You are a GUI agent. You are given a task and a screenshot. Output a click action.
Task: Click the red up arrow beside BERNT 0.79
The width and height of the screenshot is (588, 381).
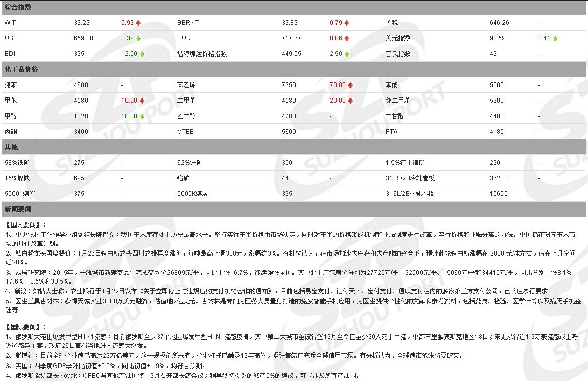point(347,23)
